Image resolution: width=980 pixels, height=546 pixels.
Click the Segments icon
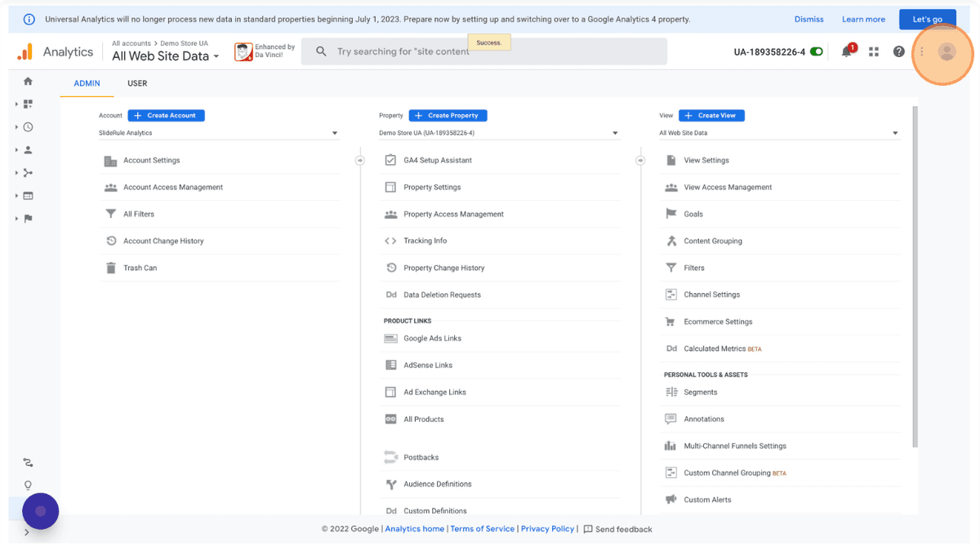[x=671, y=392]
